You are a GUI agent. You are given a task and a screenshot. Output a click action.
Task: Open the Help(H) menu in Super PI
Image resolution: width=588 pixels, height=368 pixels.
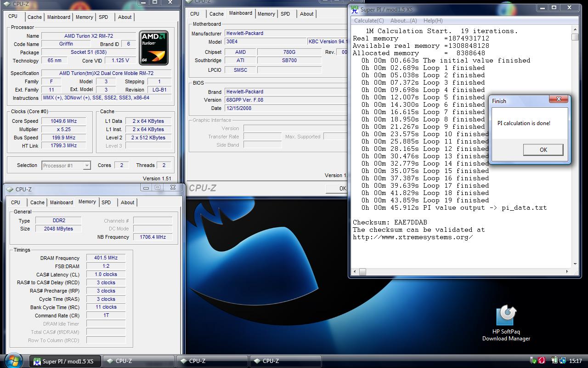433,21
